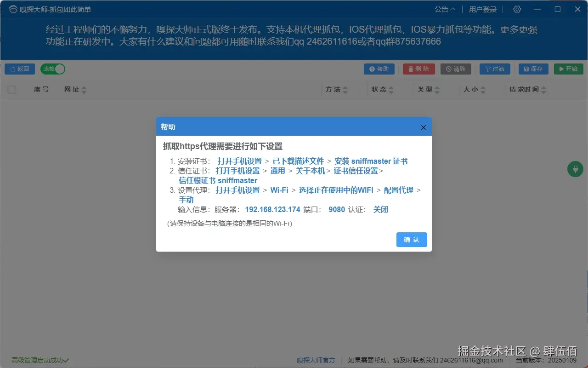
Task: Click 已下载描述文件 step text
Action: [x=299, y=161]
